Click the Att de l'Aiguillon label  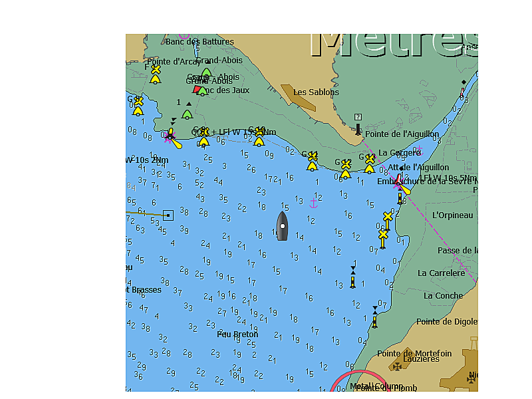[x=418, y=168]
